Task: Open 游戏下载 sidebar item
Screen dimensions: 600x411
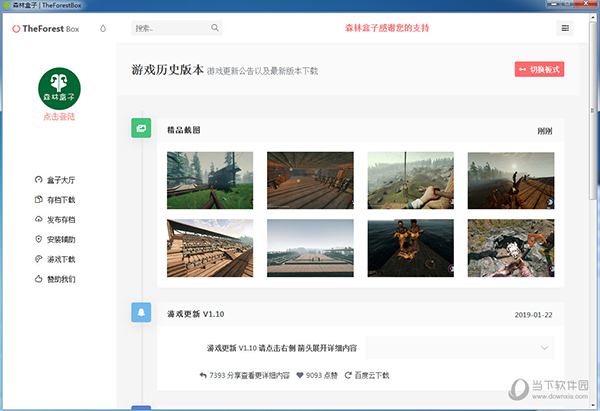Action: tap(61, 259)
